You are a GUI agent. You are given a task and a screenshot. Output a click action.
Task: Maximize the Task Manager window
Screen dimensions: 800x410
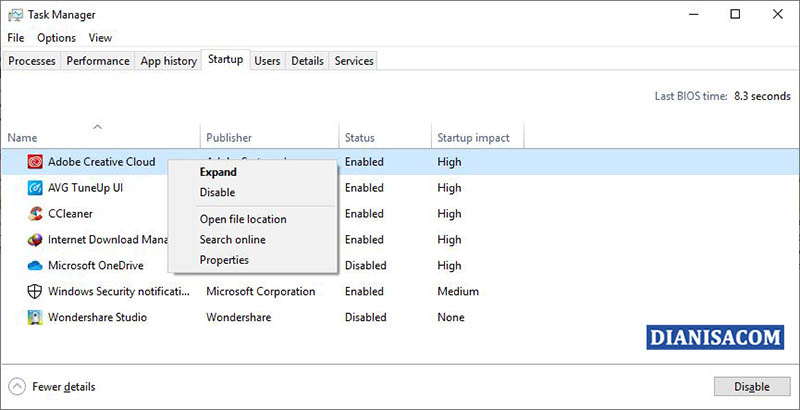pos(735,14)
